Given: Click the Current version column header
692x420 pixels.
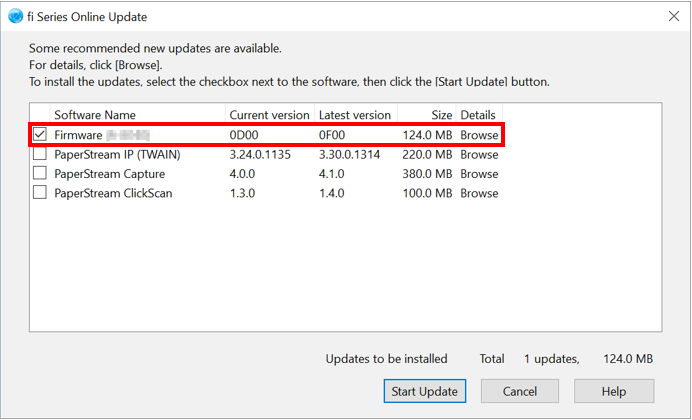Looking at the screenshot, I should (x=270, y=115).
